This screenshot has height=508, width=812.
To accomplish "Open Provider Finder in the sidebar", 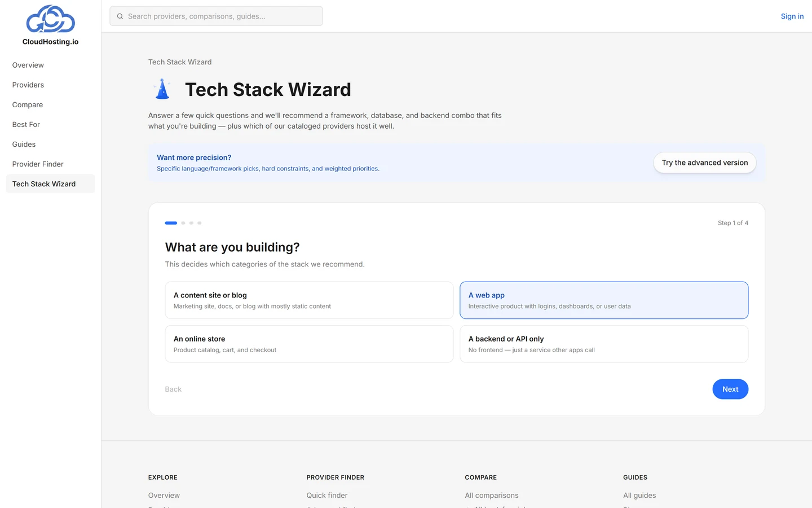I will click(50, 164).
